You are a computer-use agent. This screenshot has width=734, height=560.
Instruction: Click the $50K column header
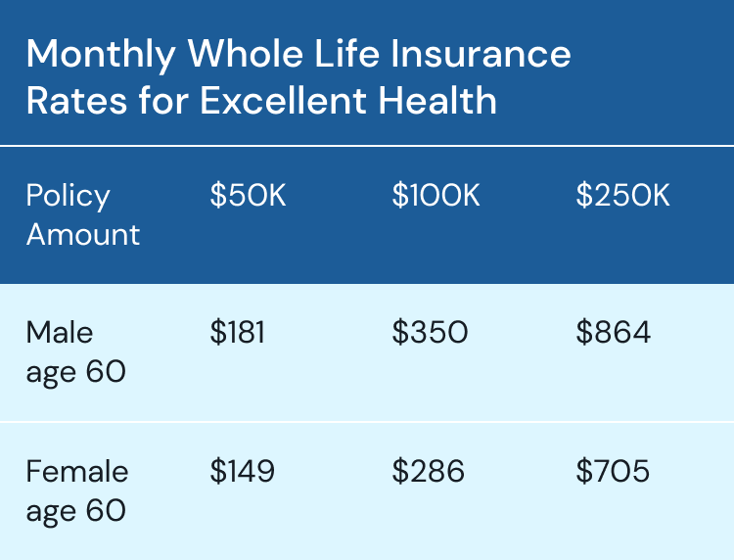(x=248, y=195)
